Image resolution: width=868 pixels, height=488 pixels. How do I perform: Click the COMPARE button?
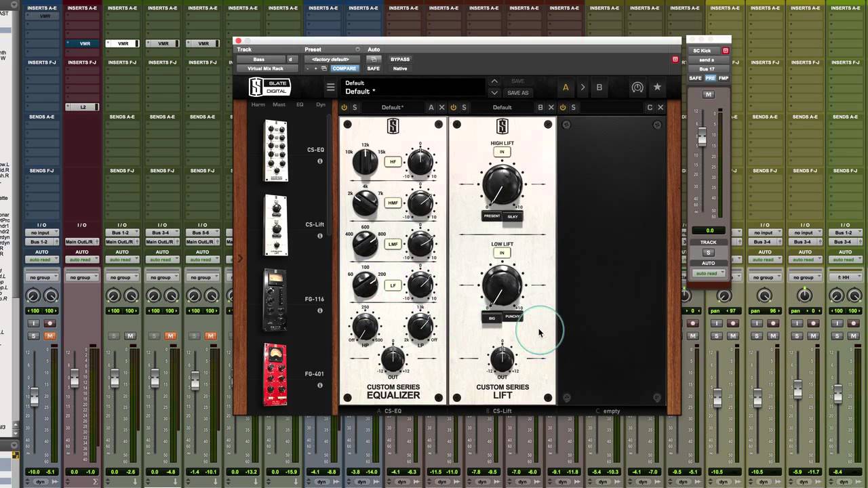344,68
